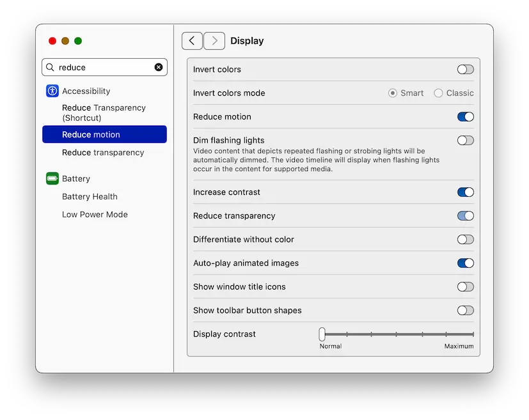
Task: Click the back navigation arrow
Action: pos(192,40)
